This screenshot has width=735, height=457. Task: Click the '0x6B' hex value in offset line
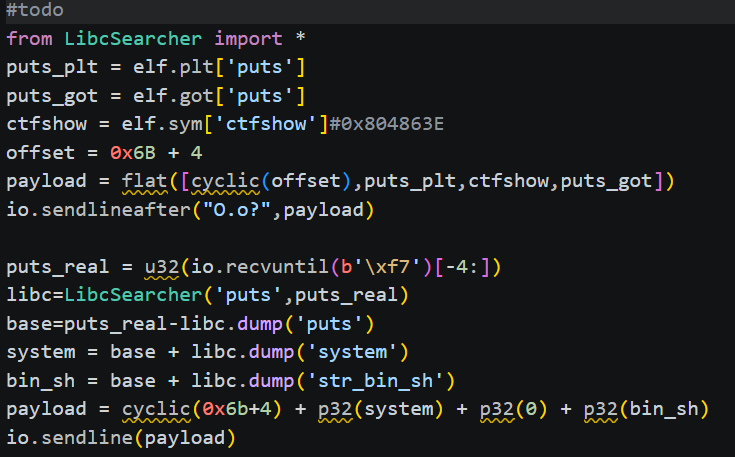tap(133, 153)
